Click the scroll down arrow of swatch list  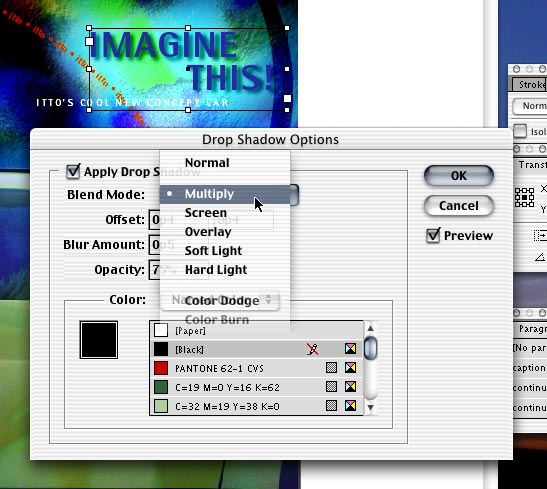tap(370, 407)
